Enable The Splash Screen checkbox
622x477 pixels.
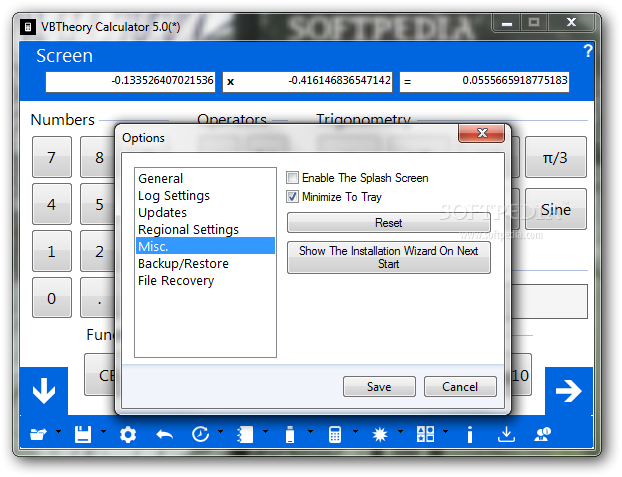coord(292,177)
